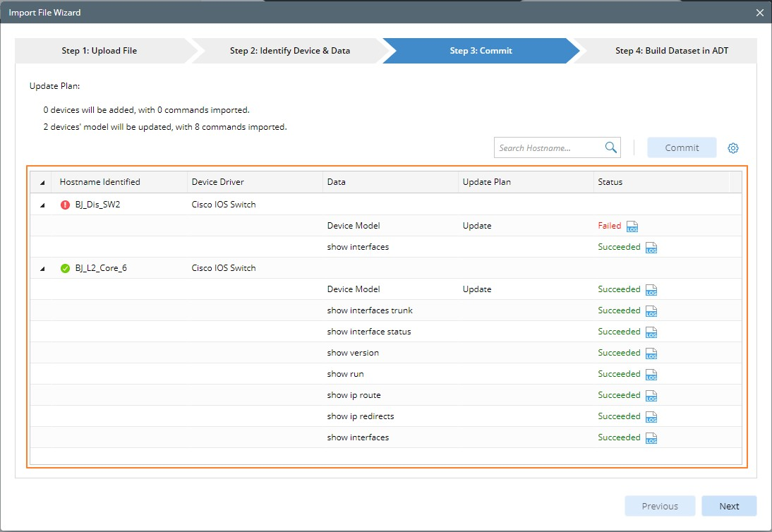Open log icon for BJ_Dis_SW2 show interfaces

[x=651, y=248]
